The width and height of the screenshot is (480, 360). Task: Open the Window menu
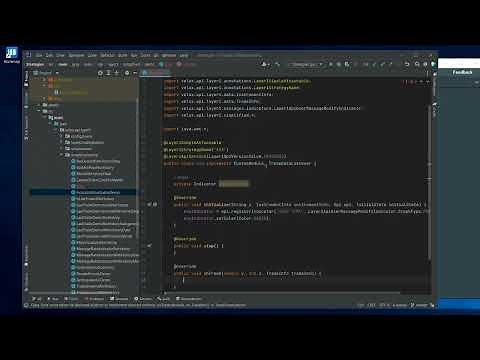click(169, 55)
